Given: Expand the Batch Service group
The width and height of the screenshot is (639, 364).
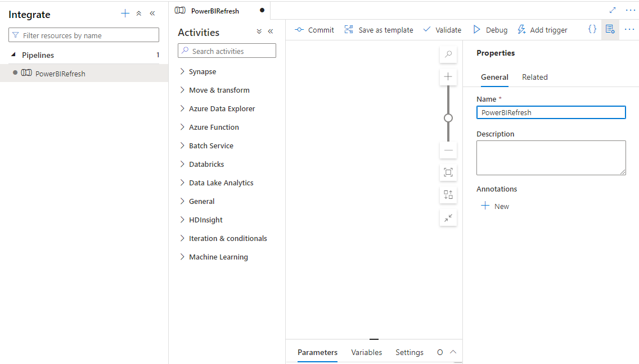Looking at the screenshot, I should click(x=182, y=145).
